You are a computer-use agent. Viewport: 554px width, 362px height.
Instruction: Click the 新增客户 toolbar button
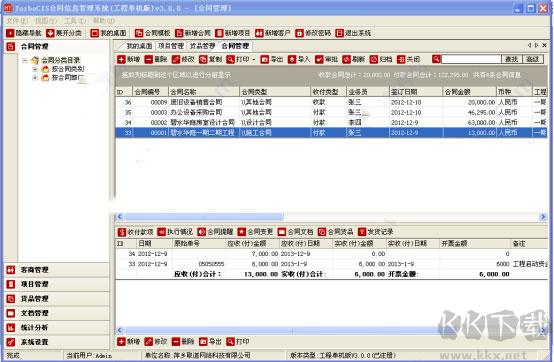pyautogui.click(x=272, y=33)
